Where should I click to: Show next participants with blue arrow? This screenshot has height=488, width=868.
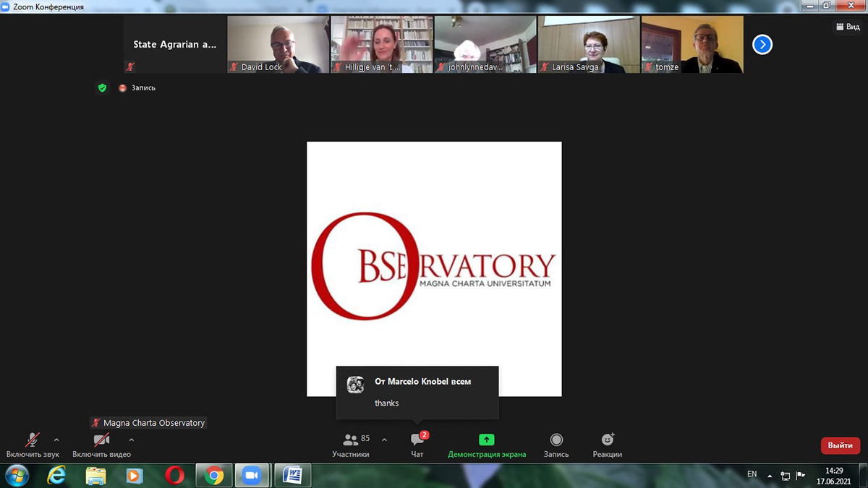click(x=762, y=45)
